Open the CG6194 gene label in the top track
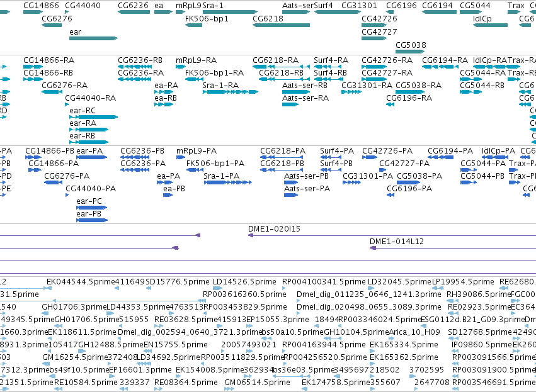 click(437, 6)
